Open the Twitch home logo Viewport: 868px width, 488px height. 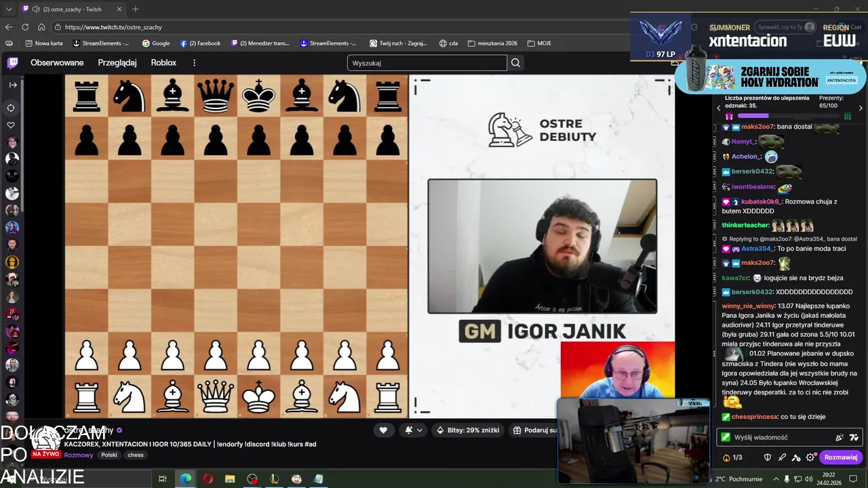pos(12,63)
